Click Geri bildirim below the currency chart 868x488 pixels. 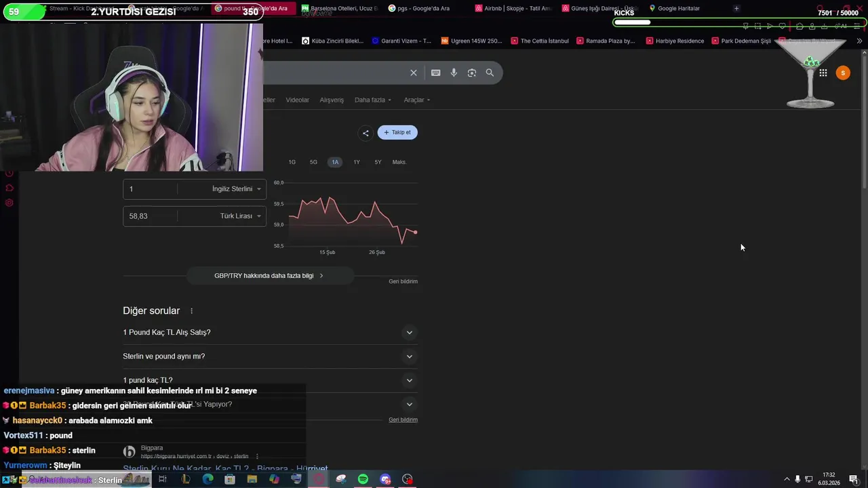[403, 281]
